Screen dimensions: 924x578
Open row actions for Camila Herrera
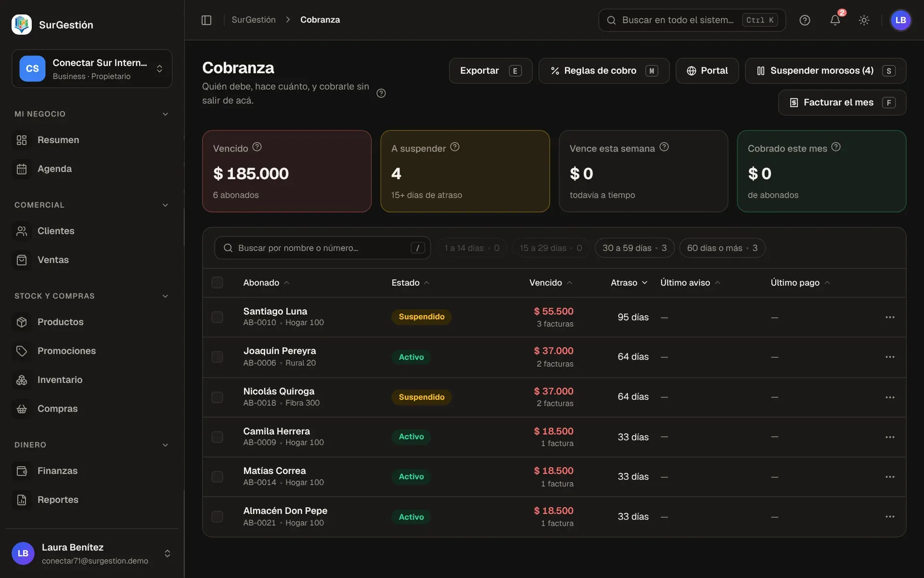890,437
